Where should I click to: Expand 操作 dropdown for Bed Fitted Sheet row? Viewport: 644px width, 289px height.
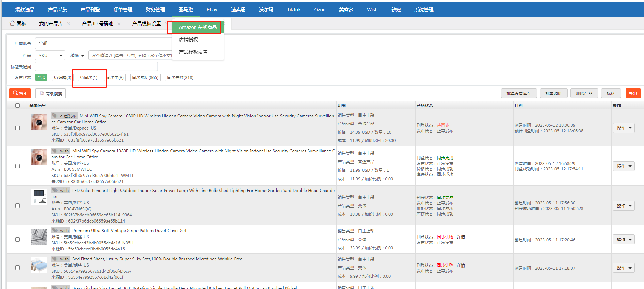(x=624, y=268)
